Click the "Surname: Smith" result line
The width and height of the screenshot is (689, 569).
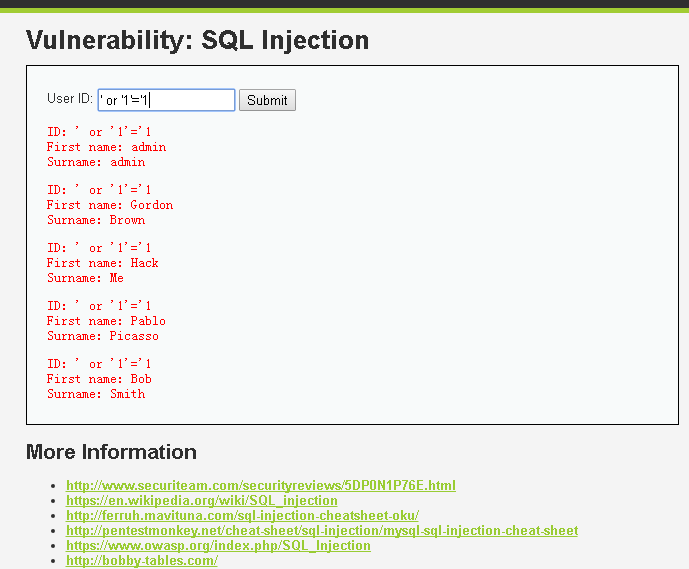[x=95, y=394]
